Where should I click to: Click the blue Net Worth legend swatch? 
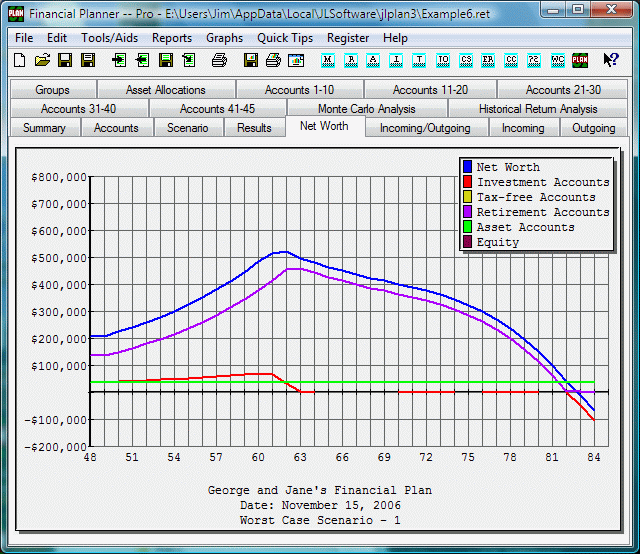point(467,167)
